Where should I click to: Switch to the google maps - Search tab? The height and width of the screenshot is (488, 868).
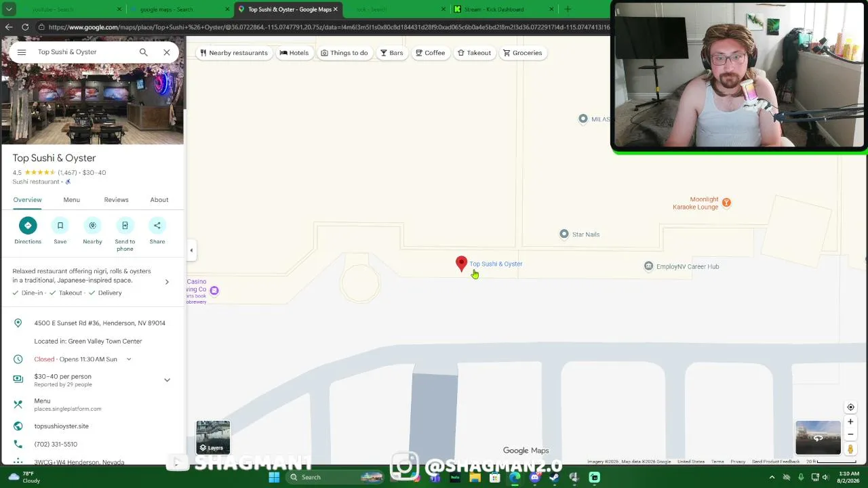pos(166,9)
